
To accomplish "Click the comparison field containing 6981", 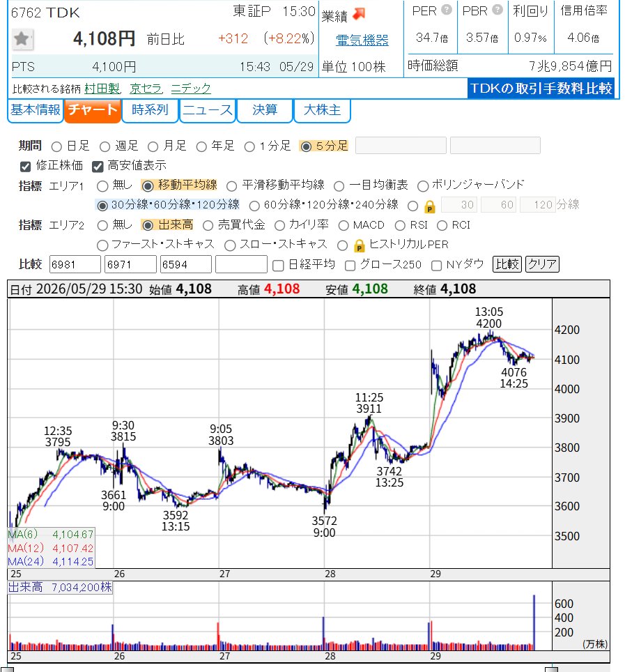I will pyautogui.click(x=75, y=264).
